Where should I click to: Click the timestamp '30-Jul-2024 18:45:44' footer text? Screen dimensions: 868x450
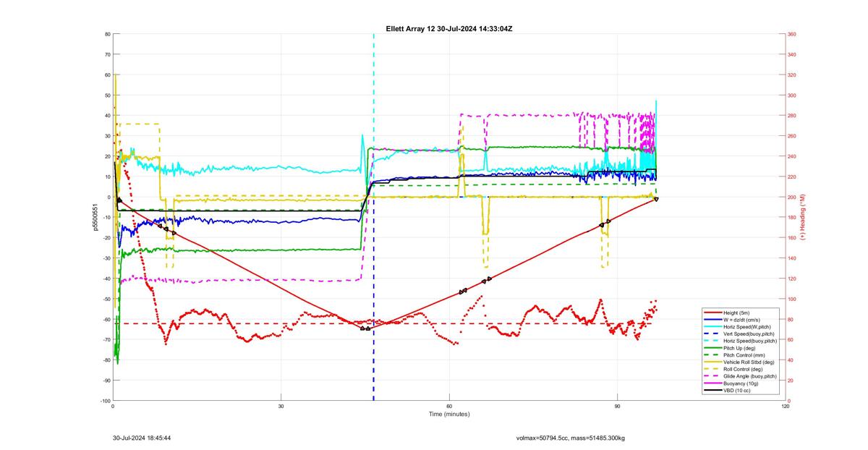click(142, 438)
